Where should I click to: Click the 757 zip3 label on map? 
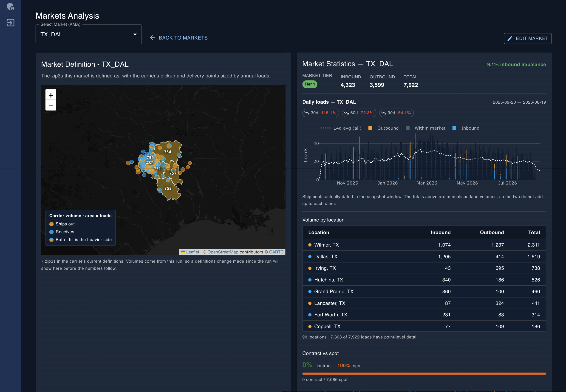click(173, 173)
